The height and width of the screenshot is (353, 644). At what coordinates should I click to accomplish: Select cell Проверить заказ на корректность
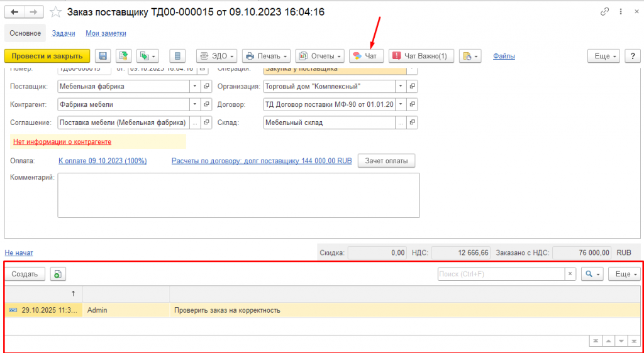point(405,310)
